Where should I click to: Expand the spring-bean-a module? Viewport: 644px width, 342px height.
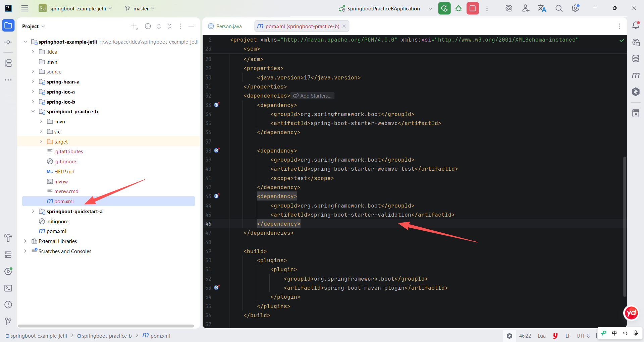pos(33,81)
